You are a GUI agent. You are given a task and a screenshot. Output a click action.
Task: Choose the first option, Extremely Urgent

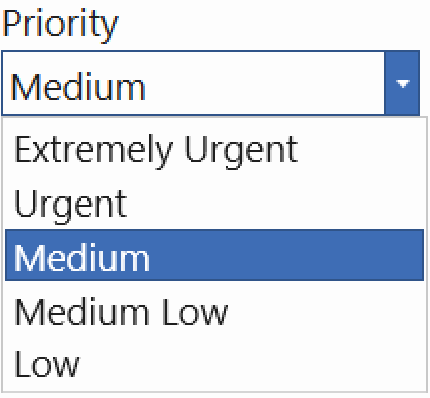[x=214, y=149]
